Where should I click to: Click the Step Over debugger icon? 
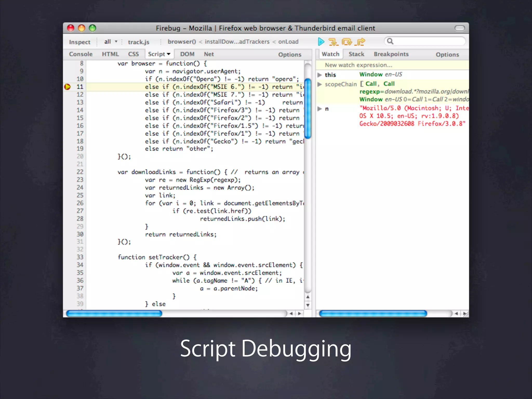point(347,42)
